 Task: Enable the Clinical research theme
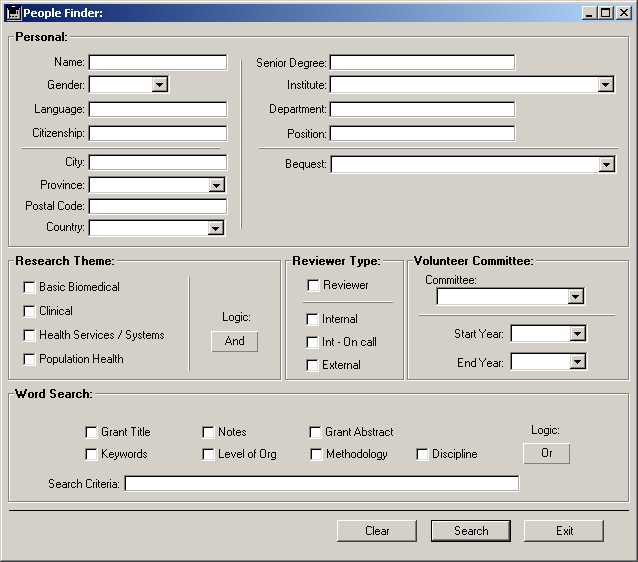click(x=29, y=311)
